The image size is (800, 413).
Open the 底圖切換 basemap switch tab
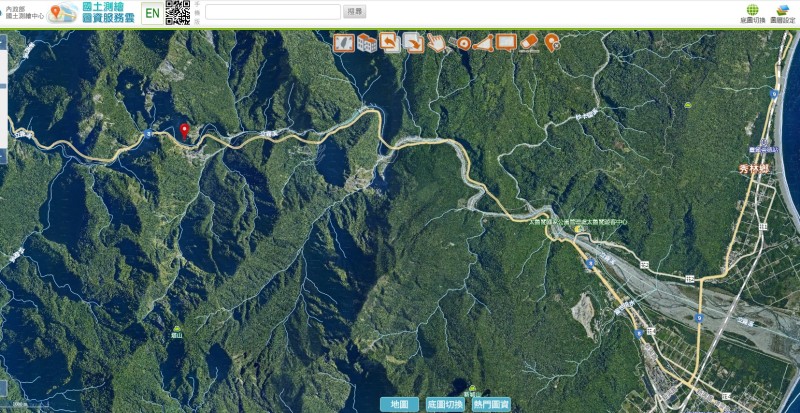pos(444,404)
